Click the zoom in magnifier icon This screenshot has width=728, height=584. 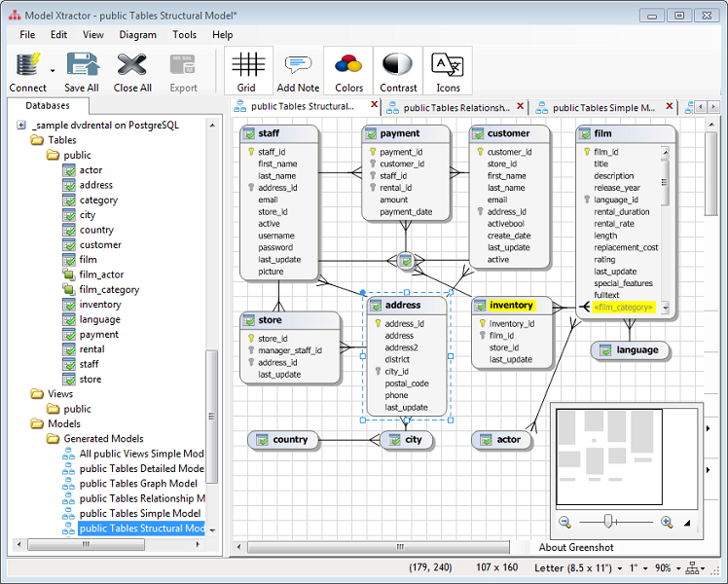click(x=667, y=522)
